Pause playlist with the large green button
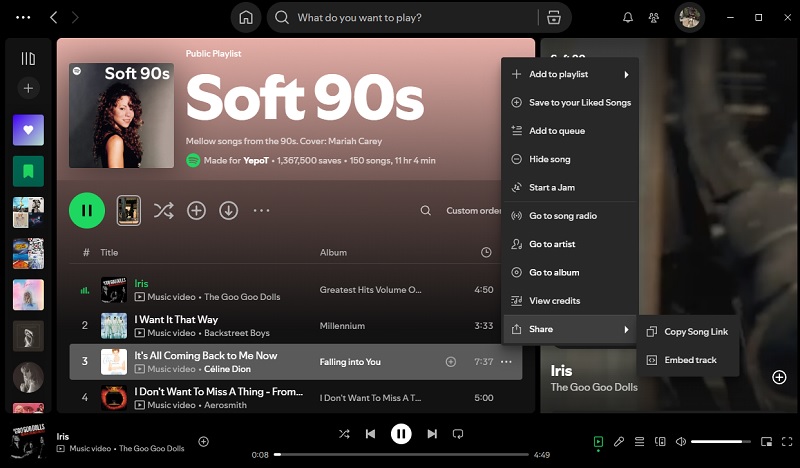Screen dimensions: 800x468 point(87,210)
